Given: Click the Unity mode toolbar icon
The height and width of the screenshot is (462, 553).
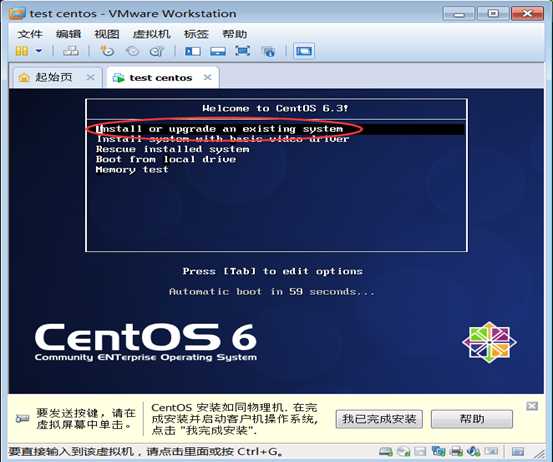Looking at the screenshot, I should click(x=269, y=52).
